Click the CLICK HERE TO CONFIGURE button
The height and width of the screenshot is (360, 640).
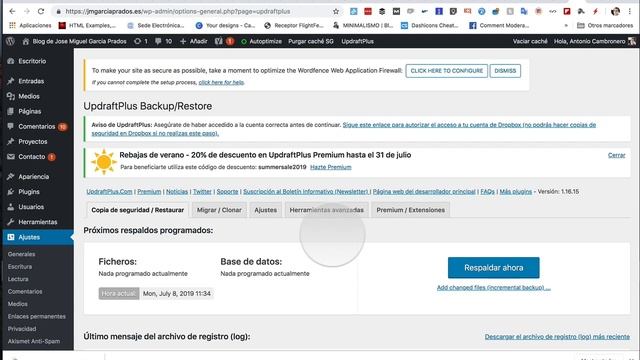click(x=447, y=71)
